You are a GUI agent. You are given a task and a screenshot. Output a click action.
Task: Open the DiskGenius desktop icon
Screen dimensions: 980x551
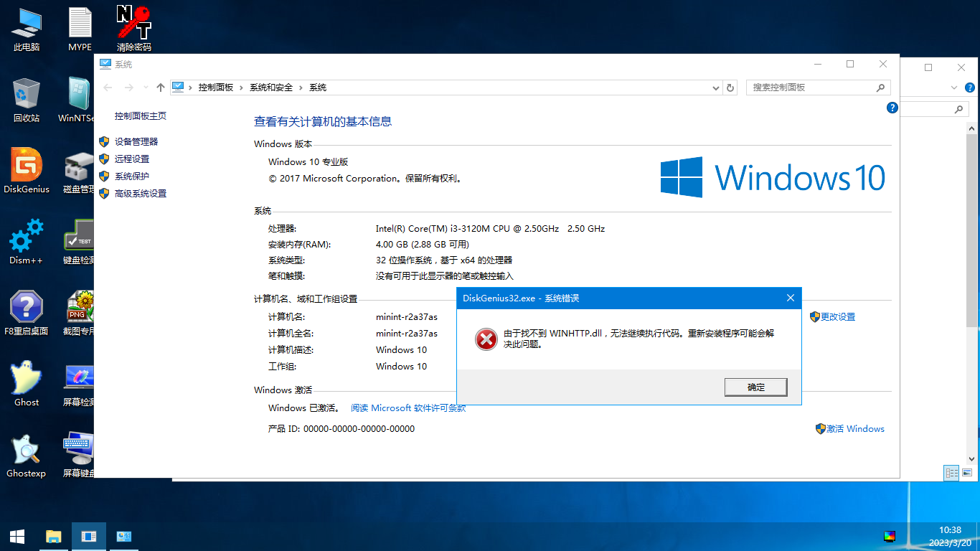click(27, 171)
